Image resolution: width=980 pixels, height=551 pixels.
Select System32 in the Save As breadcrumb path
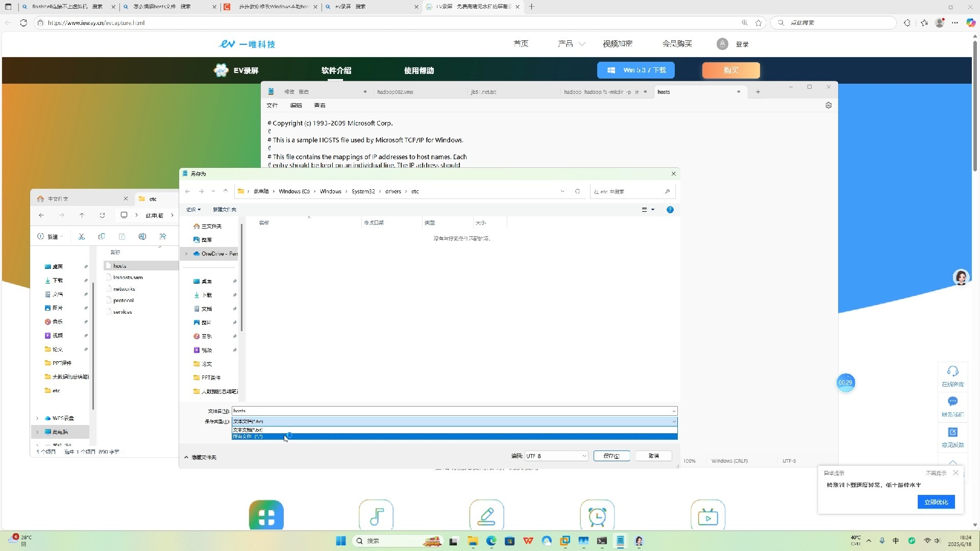click(x=363, y=191)
